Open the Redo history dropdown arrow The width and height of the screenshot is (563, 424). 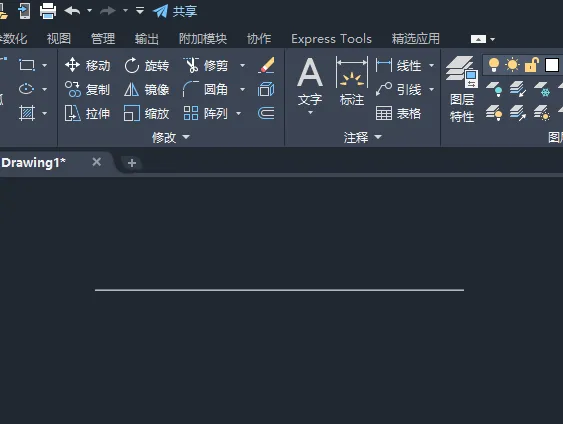click(x=125, y=11)
